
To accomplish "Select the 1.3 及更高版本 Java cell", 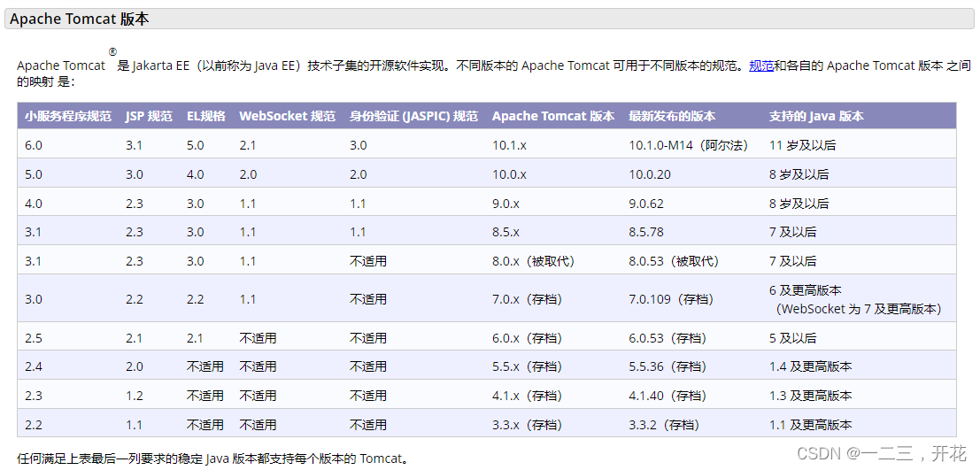I will (810, 396).
